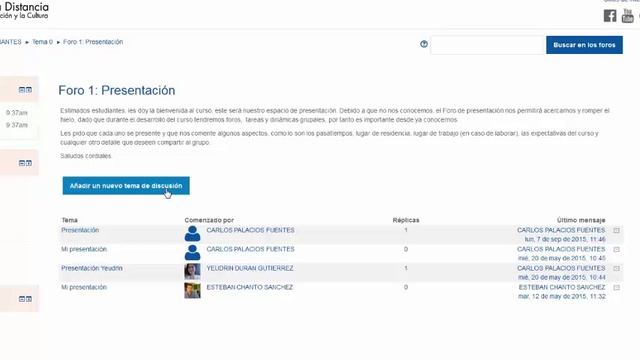640x360 pixels.
Task: Click Añadir un nuevo tema de discusión
Action: tap(126, 186)
